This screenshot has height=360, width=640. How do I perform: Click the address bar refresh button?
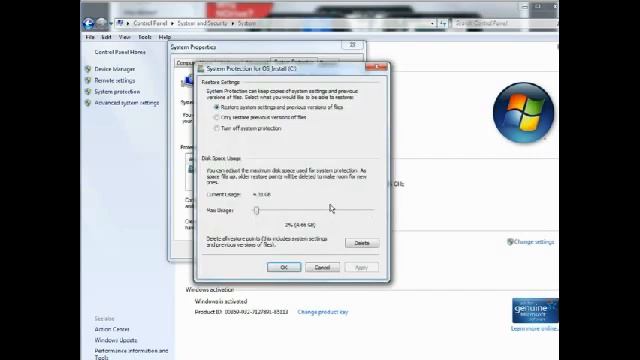click(x=443, y=24)
